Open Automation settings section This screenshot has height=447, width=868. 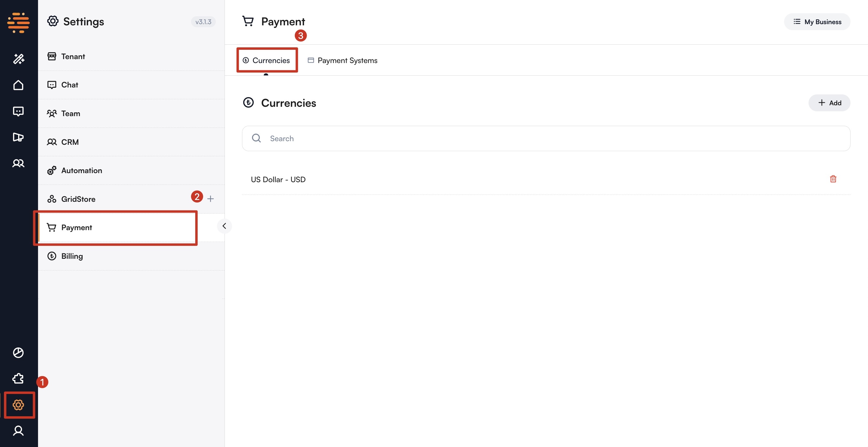[x=81, y=171]
